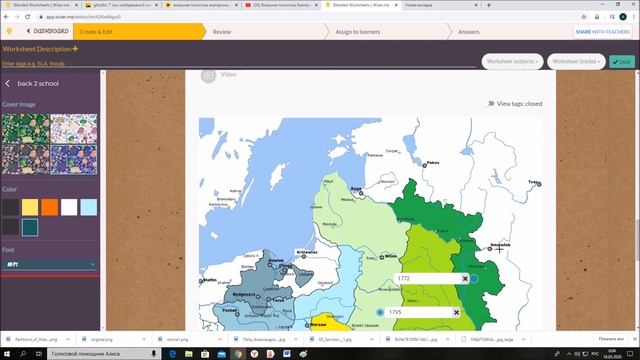The image size is (640, 360).
Task: Choose the yellow color swatch
Action: click(30, 207)
